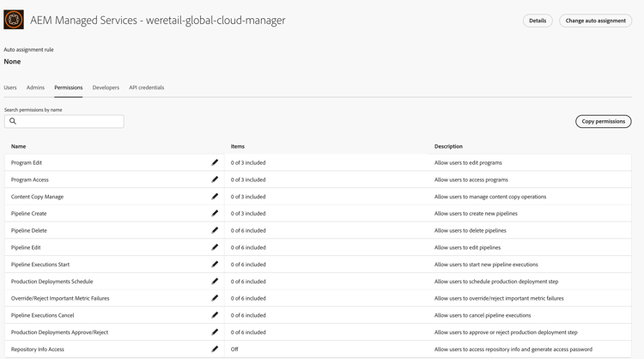This screenshot has height=359, width=644.
Task: Edit the Program Access permission
Action: (x=215, y=179)
